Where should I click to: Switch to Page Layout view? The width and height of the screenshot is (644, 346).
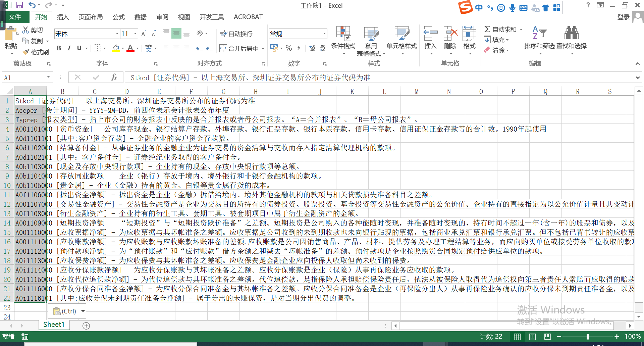(x=532, y=337)
